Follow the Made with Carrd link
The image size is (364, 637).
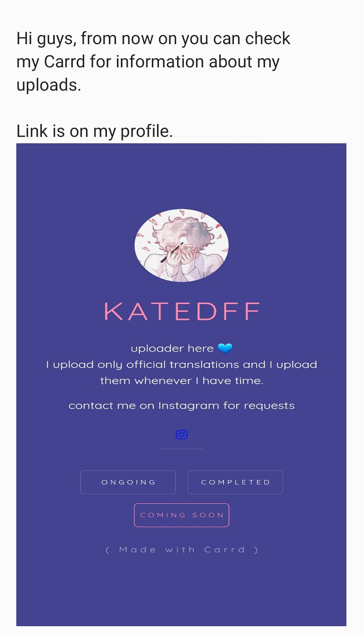pyautogui.click(x=182, y=550)
